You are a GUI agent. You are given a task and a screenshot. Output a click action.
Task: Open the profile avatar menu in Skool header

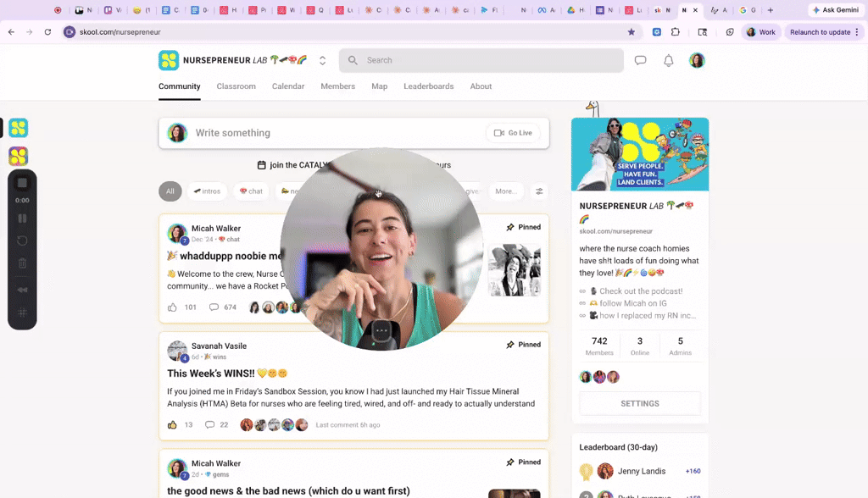pos(697,60)
